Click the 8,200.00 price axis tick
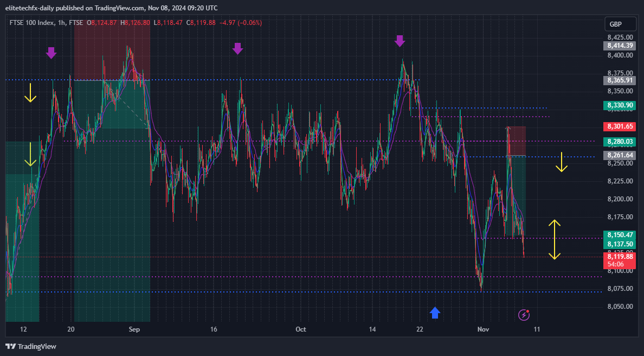This screenshot has height=356, width=644. (620, 199)
